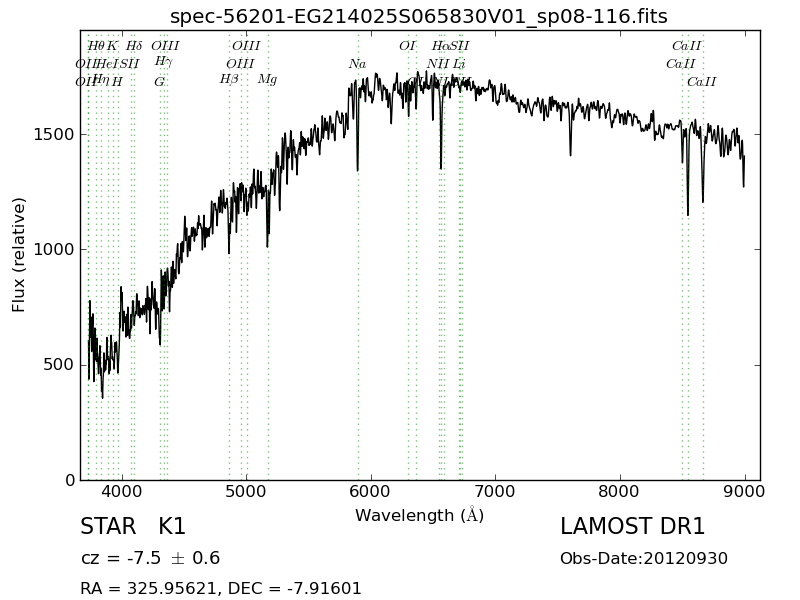Click the Hγ line label

[163, 62]
